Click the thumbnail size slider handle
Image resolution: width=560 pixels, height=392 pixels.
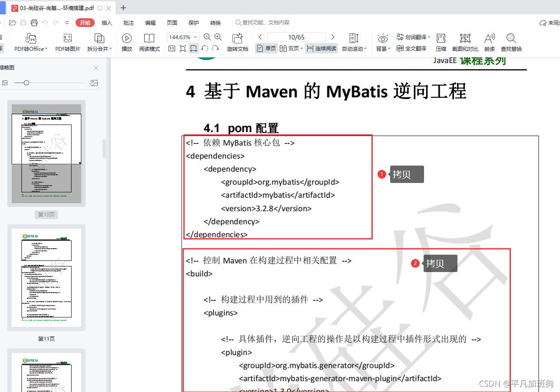(27, 83)
